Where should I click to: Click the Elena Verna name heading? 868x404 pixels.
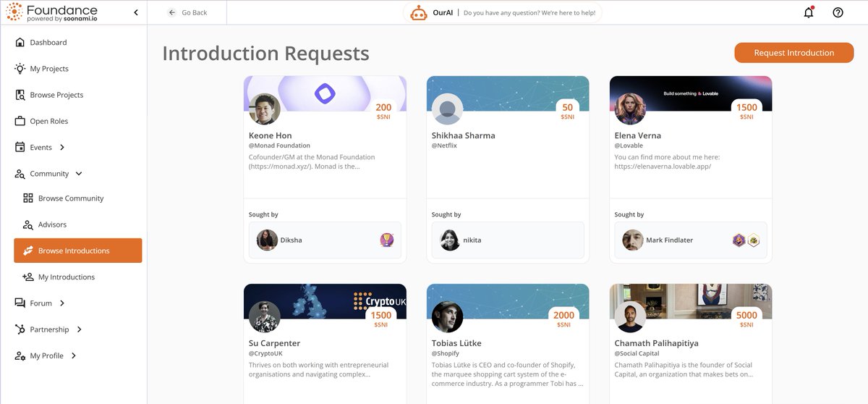(638, 135)
